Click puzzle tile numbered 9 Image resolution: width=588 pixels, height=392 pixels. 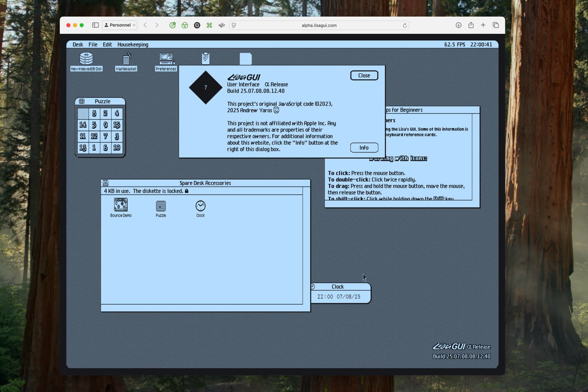(x=105, y=125)
